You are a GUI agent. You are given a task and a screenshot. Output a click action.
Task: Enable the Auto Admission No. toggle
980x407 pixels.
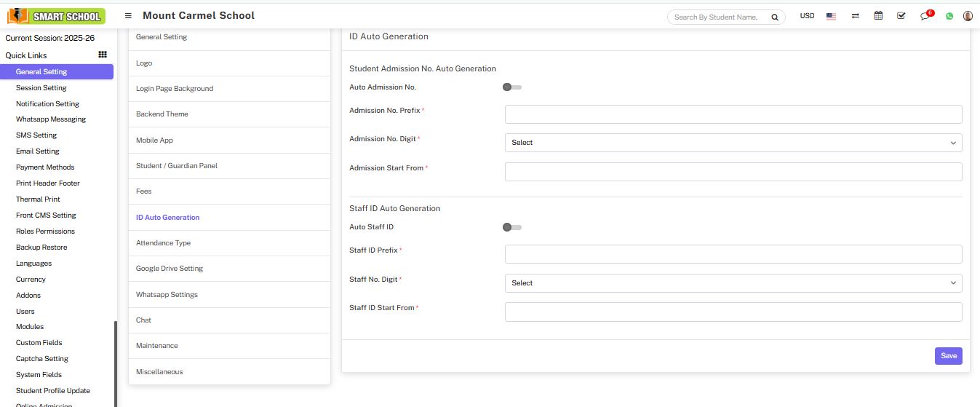512,87
